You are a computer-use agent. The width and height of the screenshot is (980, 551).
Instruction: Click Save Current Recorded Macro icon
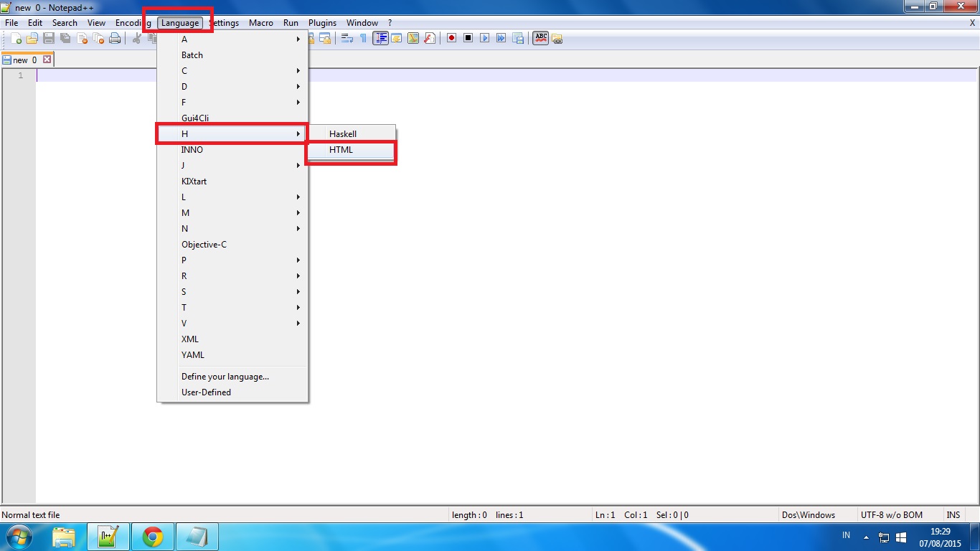[517, 38]
